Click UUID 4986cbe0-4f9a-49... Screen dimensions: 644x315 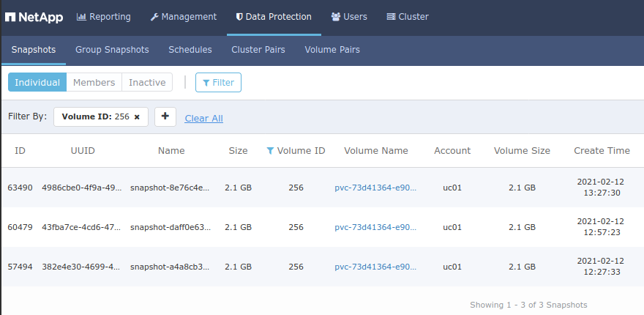coord(82,188)
